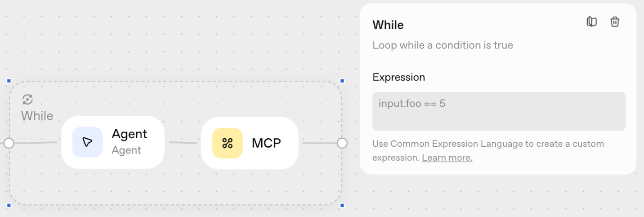Open the "Learn more." link

[x=447, y=158]
